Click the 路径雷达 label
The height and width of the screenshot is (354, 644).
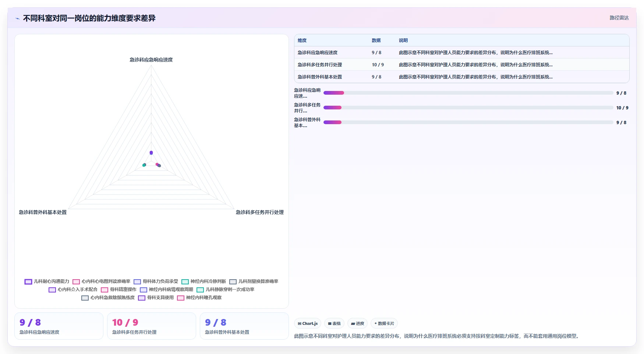(619, 18)
